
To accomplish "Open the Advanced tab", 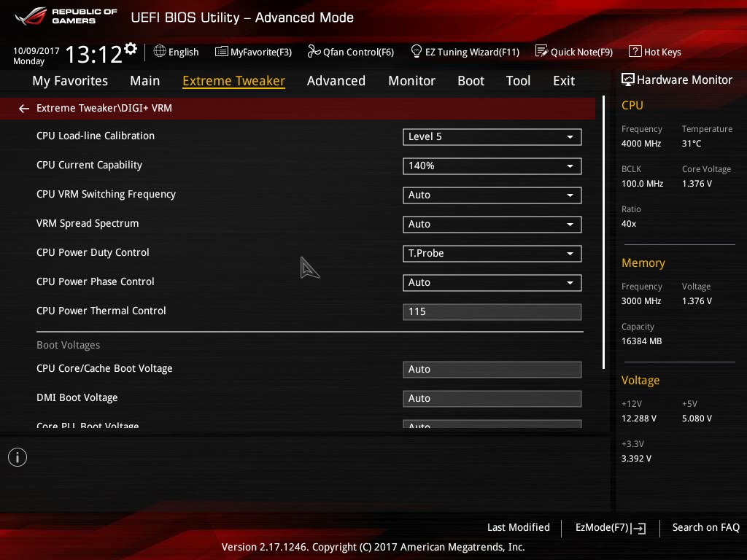I will [336, 81].
